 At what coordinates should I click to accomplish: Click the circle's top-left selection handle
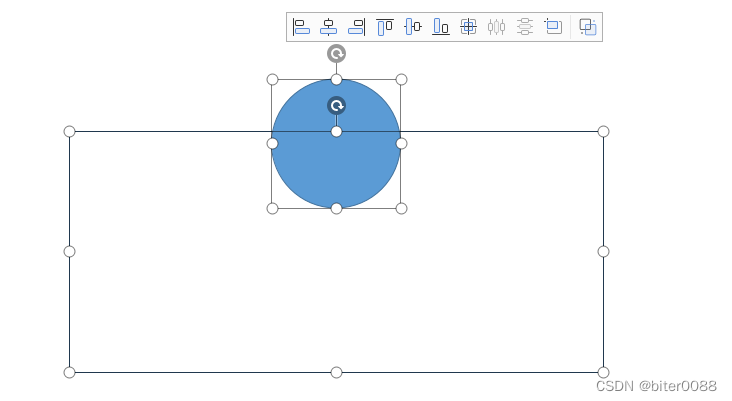click(272, 79)
